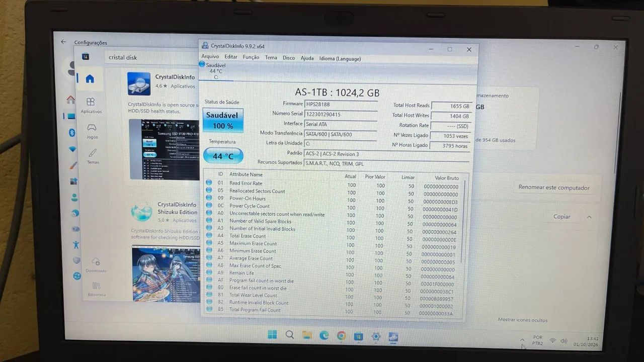This screenshot has width=644, height=362.
Task: Open Bluetooth category icon in Settings sidebar
Action: pyautogui.click(x=72, y=133)
